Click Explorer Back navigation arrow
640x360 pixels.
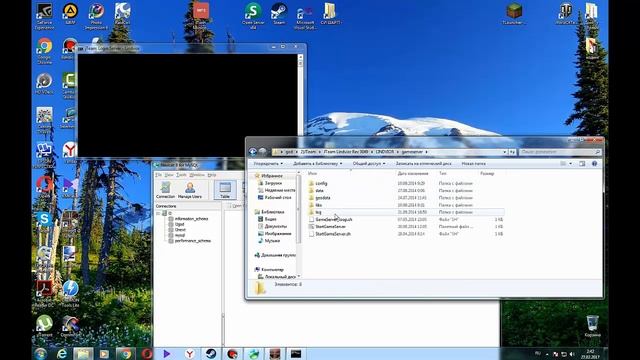click(253, 152)
